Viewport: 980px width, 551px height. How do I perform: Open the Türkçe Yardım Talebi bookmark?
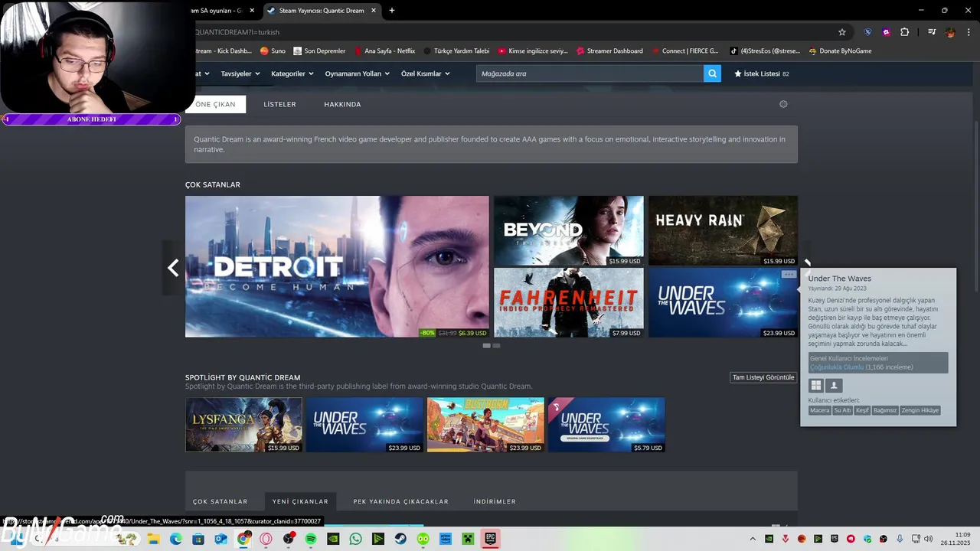pyautogui.click(x=456, y=51)
